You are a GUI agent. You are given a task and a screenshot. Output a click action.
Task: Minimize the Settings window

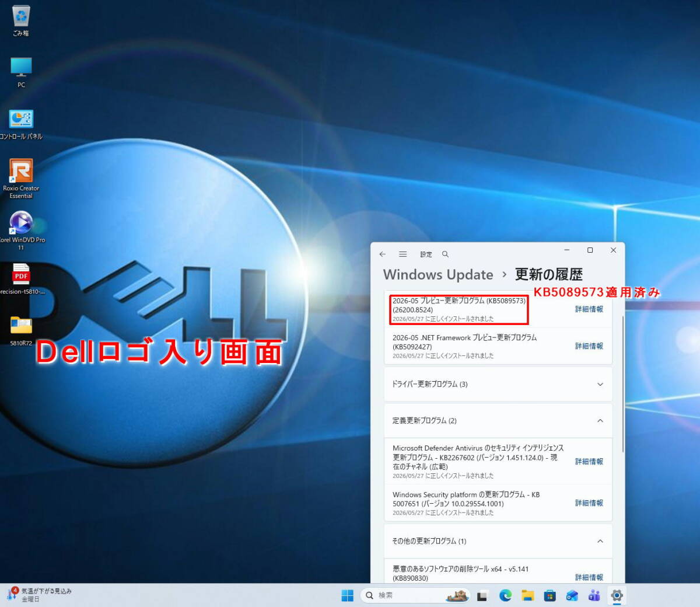(566, 250)
